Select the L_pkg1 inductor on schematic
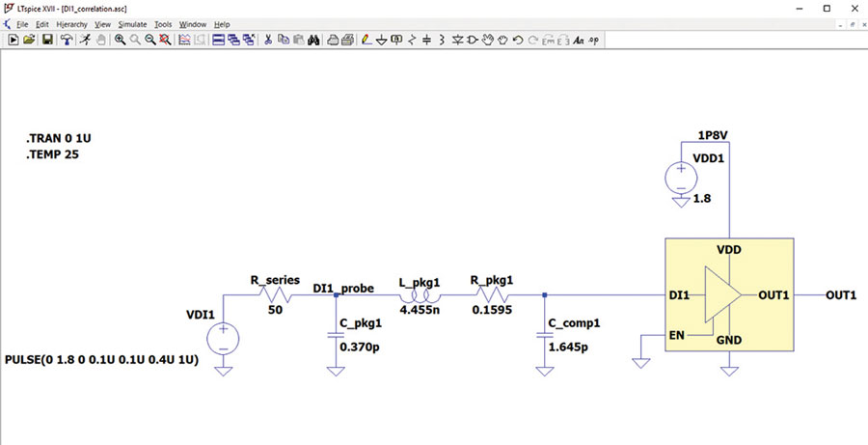Viewport: 868px width, 445px height. [x=420, y=295]
